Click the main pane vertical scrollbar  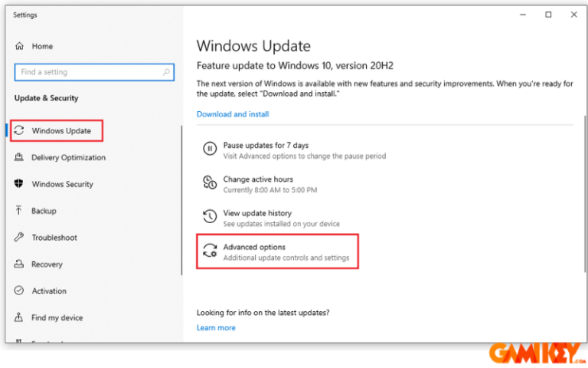tap(585, 193)
